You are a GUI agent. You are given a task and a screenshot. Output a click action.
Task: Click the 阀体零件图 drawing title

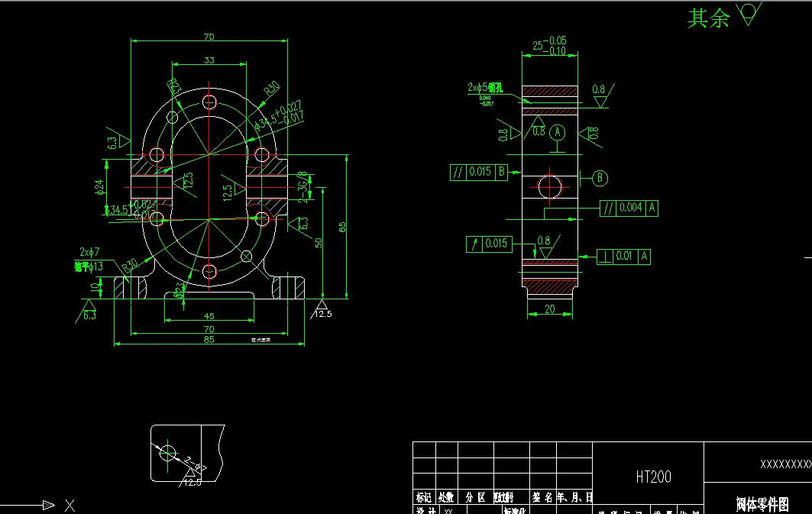click(x=762, y=504)
